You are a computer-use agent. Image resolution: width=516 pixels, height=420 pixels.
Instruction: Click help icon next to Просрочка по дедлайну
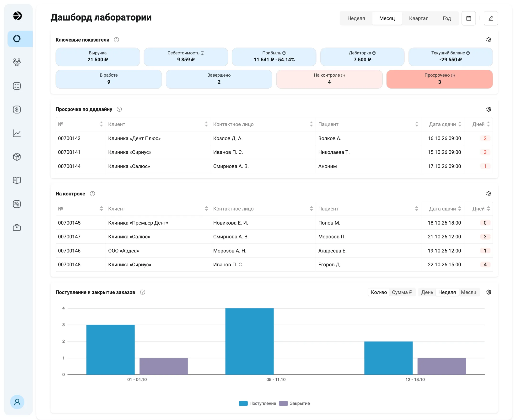point(119,109)
